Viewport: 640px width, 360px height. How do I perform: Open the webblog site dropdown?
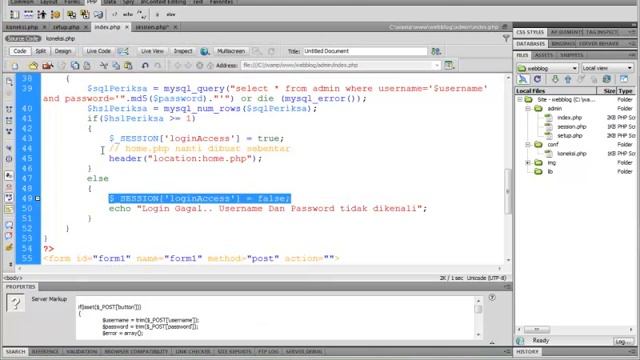tap(547, 68)
